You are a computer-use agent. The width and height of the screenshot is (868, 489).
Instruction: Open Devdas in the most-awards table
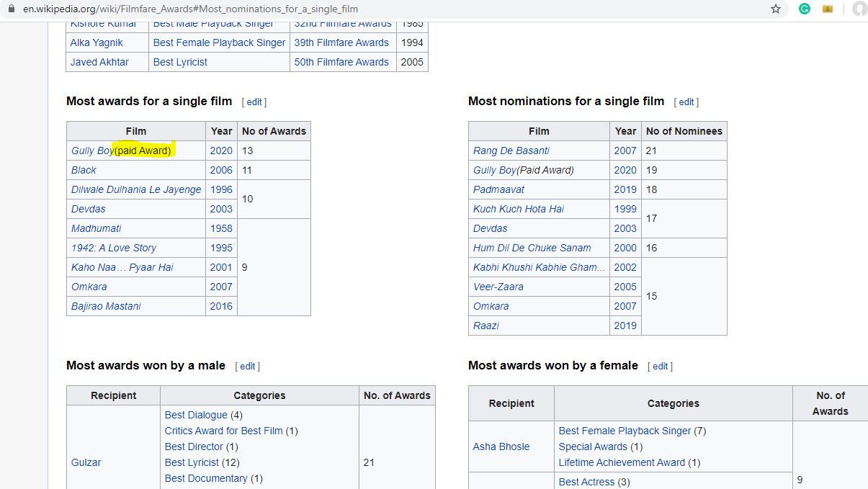click(x=89, y=209)
